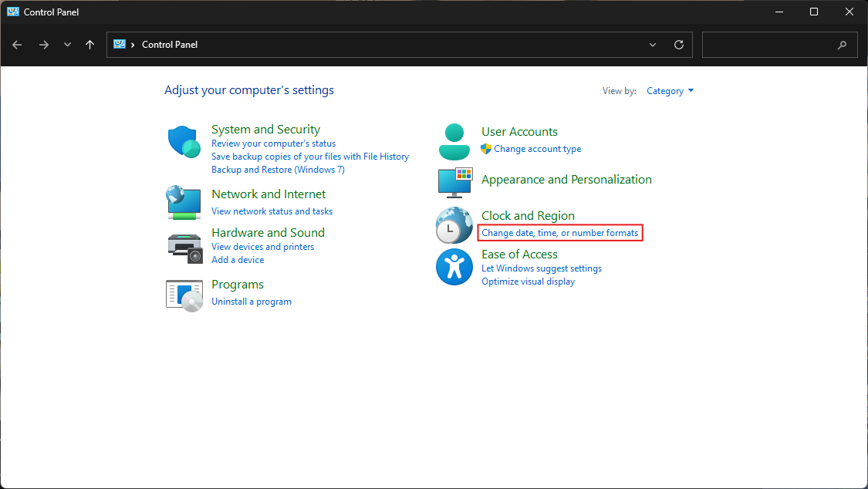This screenshot has height=489, width=868.
Task: Select Change account type link
Action: [x=538, y=149]
